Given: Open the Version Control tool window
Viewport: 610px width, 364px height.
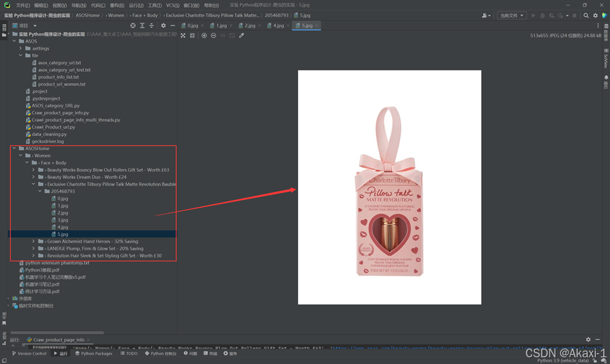Looking at the screenshot, I should 30,353.
